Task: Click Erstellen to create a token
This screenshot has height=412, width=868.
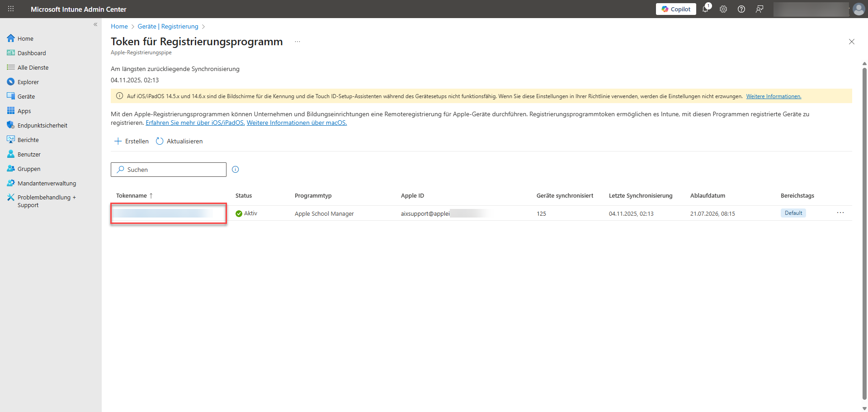Action: 132,141
